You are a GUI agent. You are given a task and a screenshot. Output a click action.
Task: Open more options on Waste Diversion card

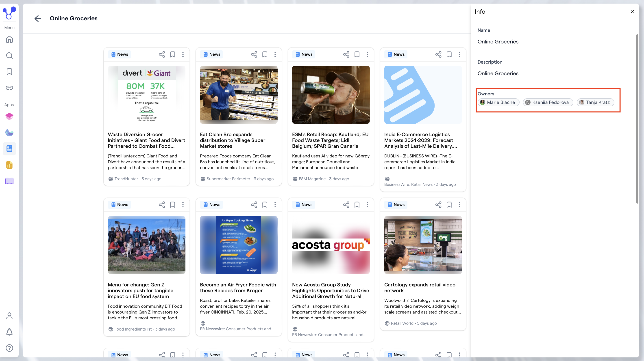coord(183,54)
